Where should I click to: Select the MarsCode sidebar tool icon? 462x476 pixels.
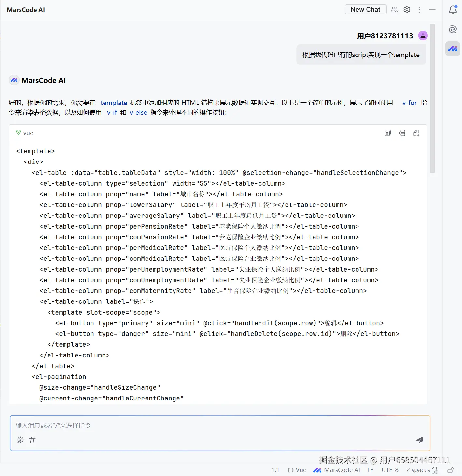point(453,49)
